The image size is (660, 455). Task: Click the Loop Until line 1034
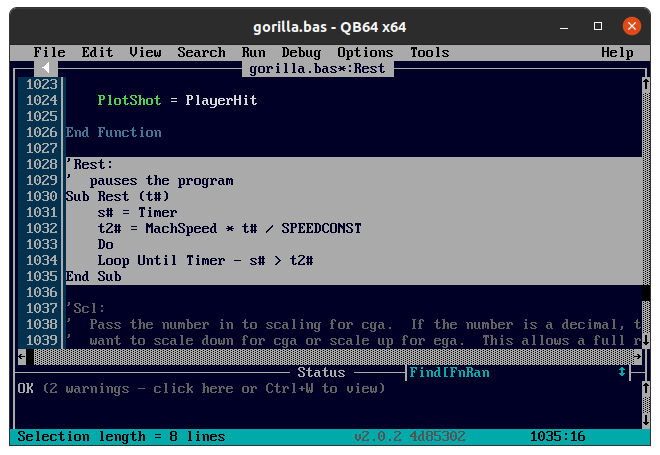point(205,260)
